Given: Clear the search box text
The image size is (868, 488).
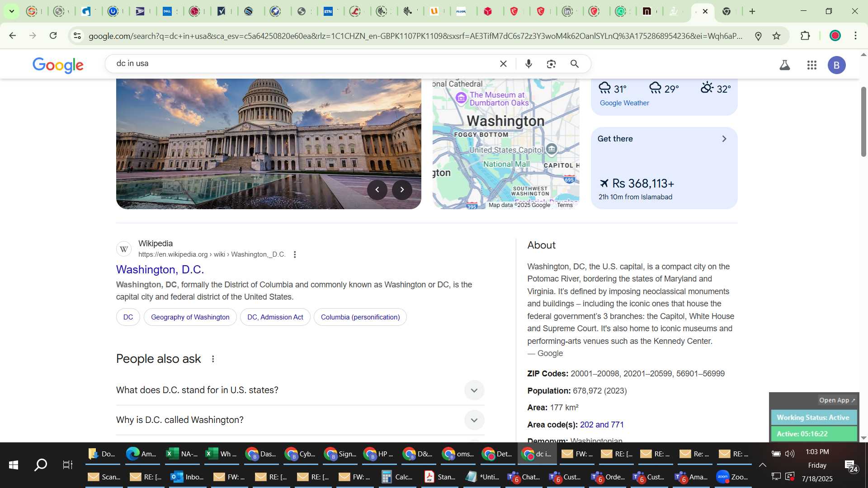Looking at the screenshot, I should 503,64.
